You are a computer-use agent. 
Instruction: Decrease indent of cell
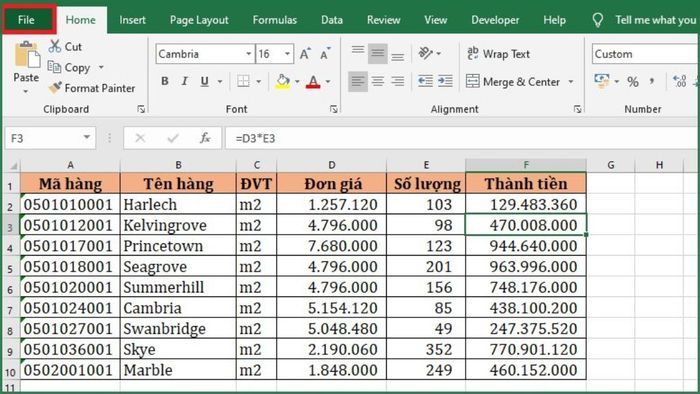(x=425, y=81)
